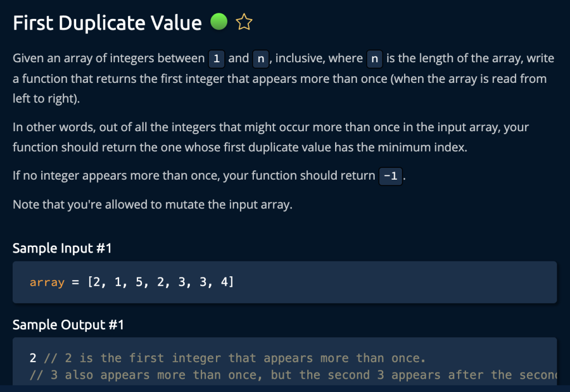Screen dimensions: 570x392
Task: Click the orange "array" variable in the sample input
Action: point(47,282)
